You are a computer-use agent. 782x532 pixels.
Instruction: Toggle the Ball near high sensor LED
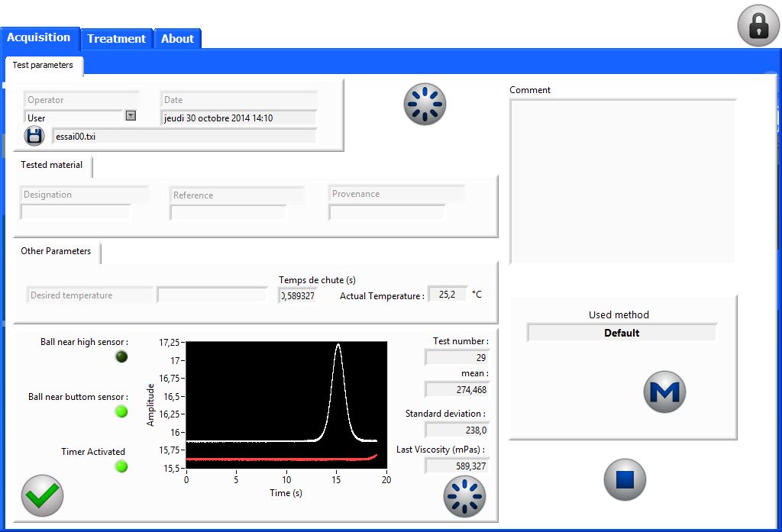tap(121, 356)
